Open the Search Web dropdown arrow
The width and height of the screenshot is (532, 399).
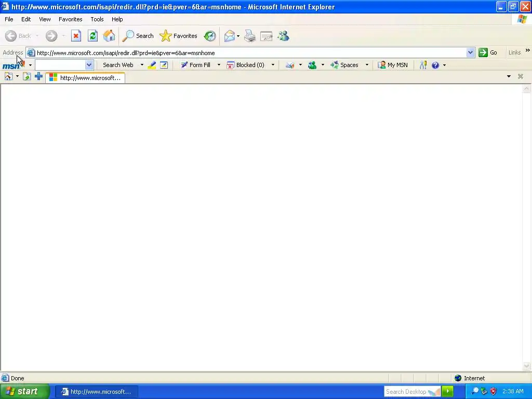[142, 65]
